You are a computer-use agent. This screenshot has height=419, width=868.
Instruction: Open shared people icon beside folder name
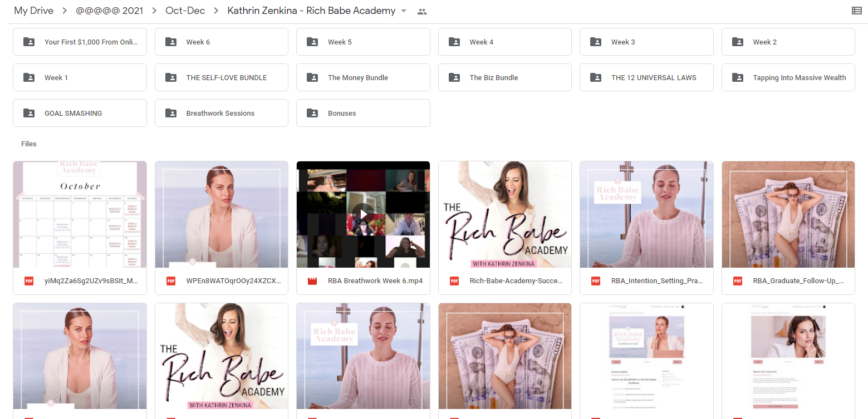tap(422, 11)
